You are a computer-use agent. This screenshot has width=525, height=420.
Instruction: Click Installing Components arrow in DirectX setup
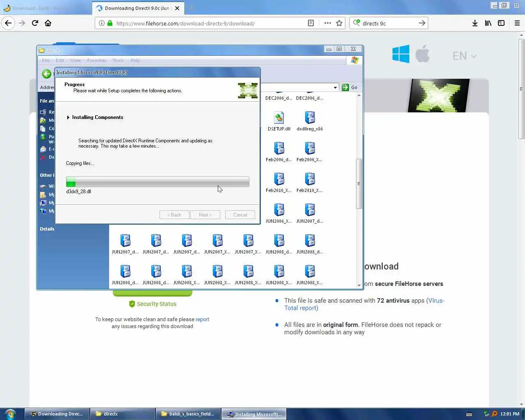(68, 117)
